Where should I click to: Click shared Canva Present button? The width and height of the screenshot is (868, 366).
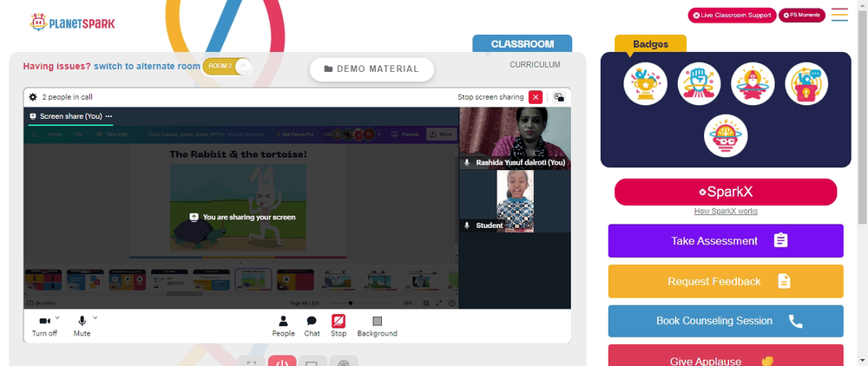pos(405,134)
